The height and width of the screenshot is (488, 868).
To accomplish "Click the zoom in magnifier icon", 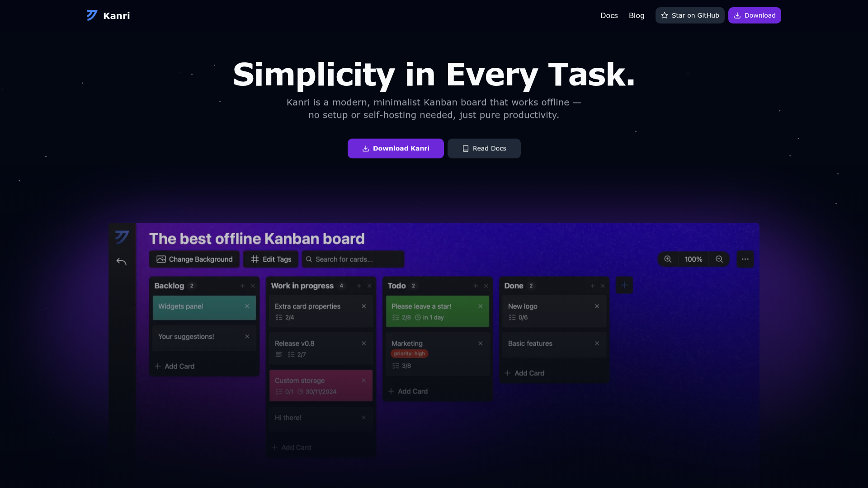I will pyautogui.click(x=668, y=259).
